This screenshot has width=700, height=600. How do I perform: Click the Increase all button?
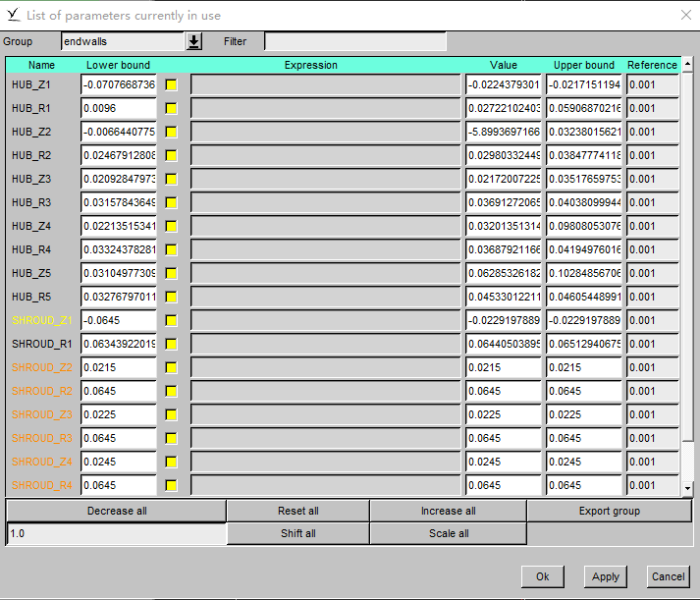pos(449,511)
